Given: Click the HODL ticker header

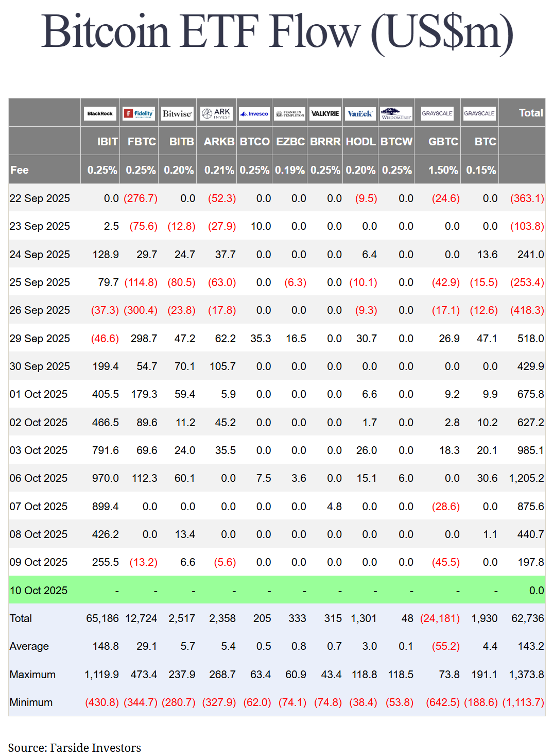Looking at the screenshot, I should coord(361,142).
